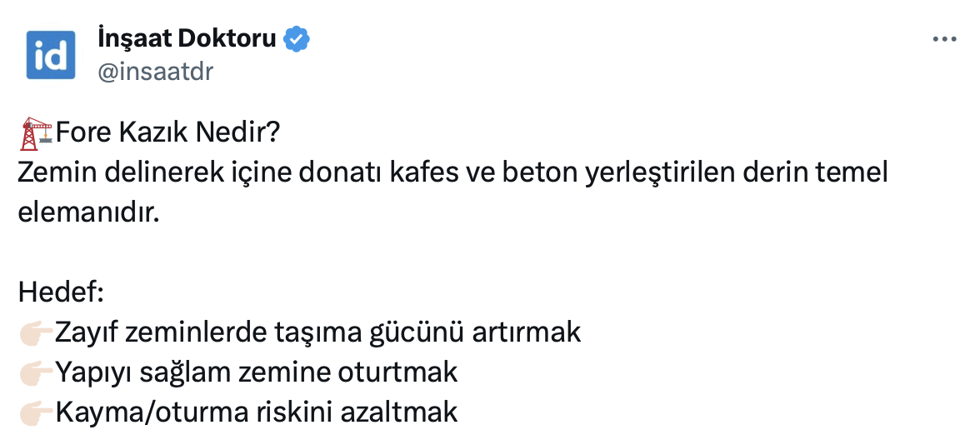Click the "Fore Kazık Nedir?" heading text
980x440 pixels.
167,132
